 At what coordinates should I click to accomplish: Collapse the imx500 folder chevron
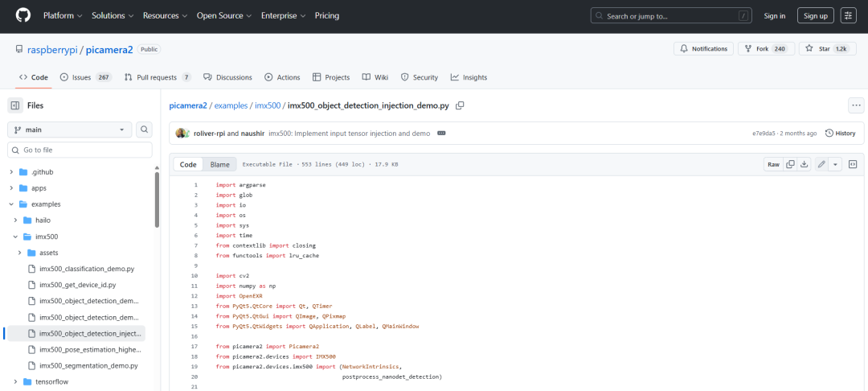pos(15,237)
